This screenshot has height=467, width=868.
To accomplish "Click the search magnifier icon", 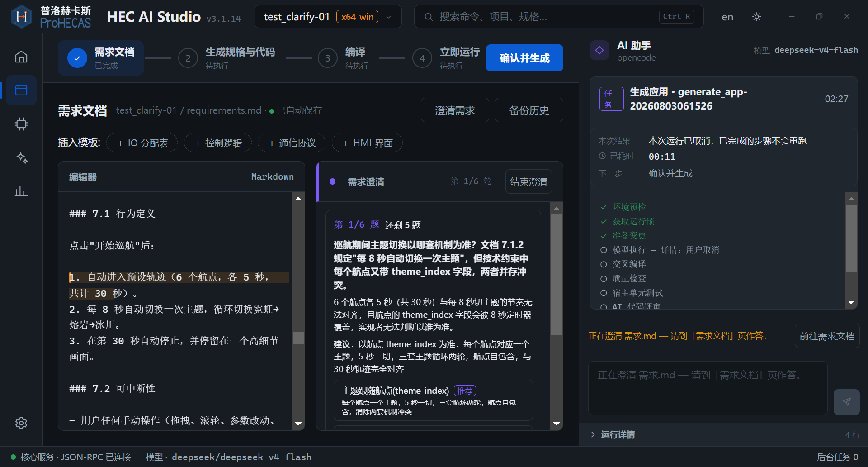I will click(x=428, y=17).
